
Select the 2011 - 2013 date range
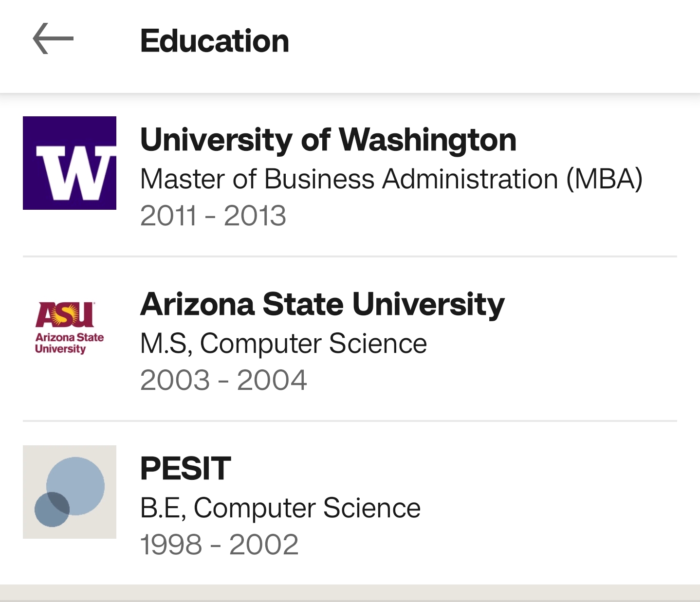[213, 216]
